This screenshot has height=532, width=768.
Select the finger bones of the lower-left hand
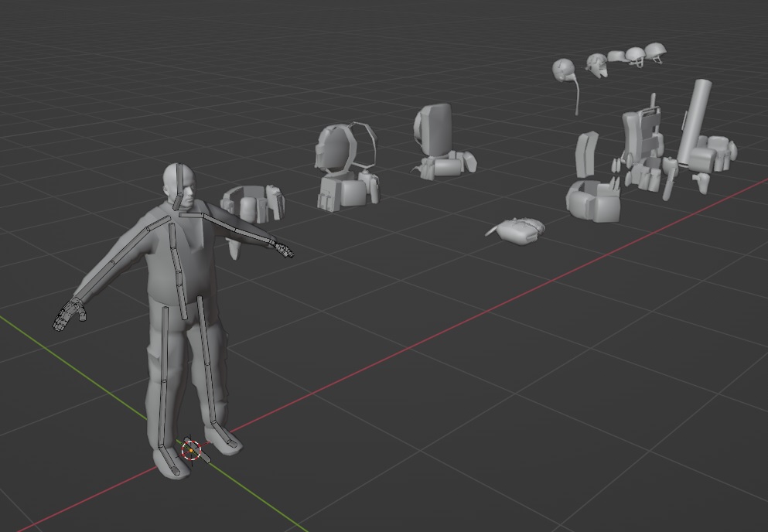pos(69,313)
